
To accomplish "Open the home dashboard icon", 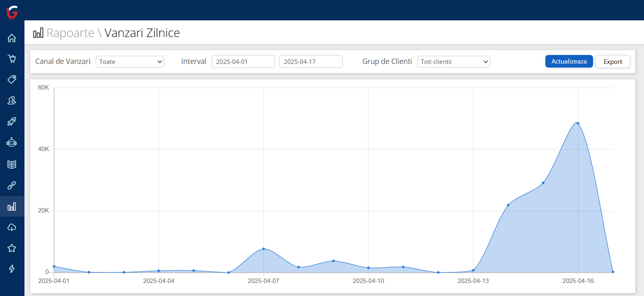I will click(12, 38).
